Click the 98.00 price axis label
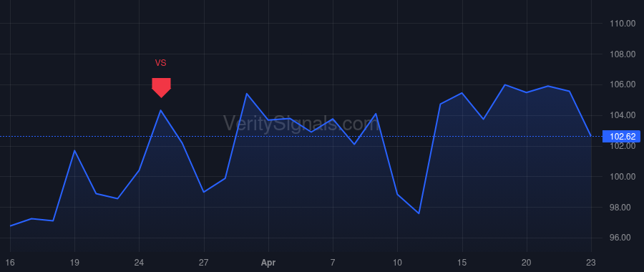This screenshot has height=272, width=644. [621, 208]
